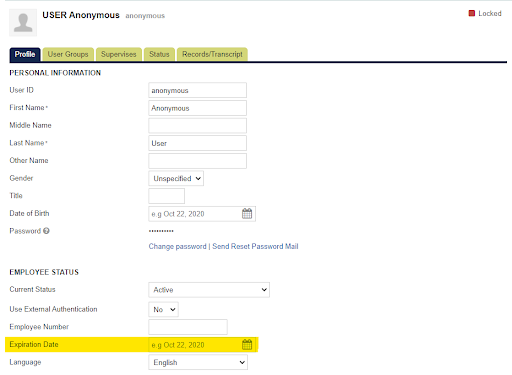Image resolution: width=512 pixels, height=375 pixels.
Task: Open the Records/Transcript tab
Action: tap(212, 54)
